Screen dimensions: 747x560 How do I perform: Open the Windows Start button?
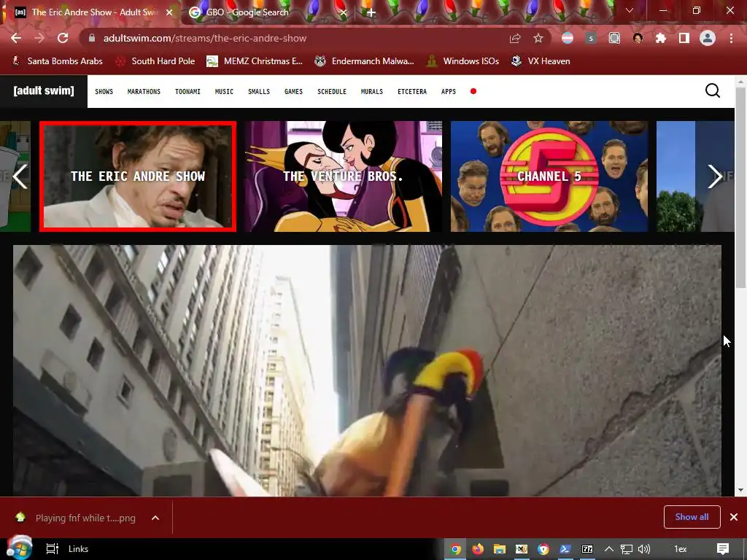[19, 548]
